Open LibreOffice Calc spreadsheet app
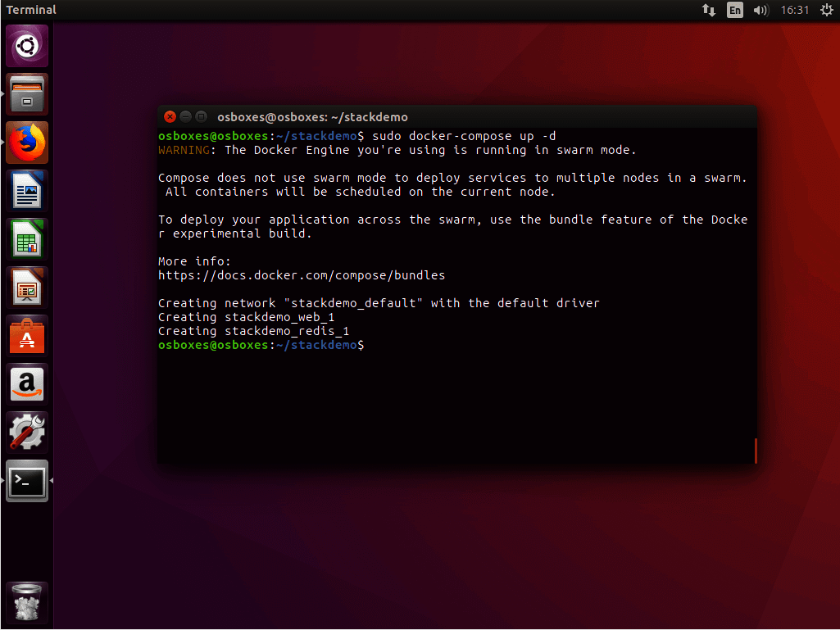 (x=27, y=238)
